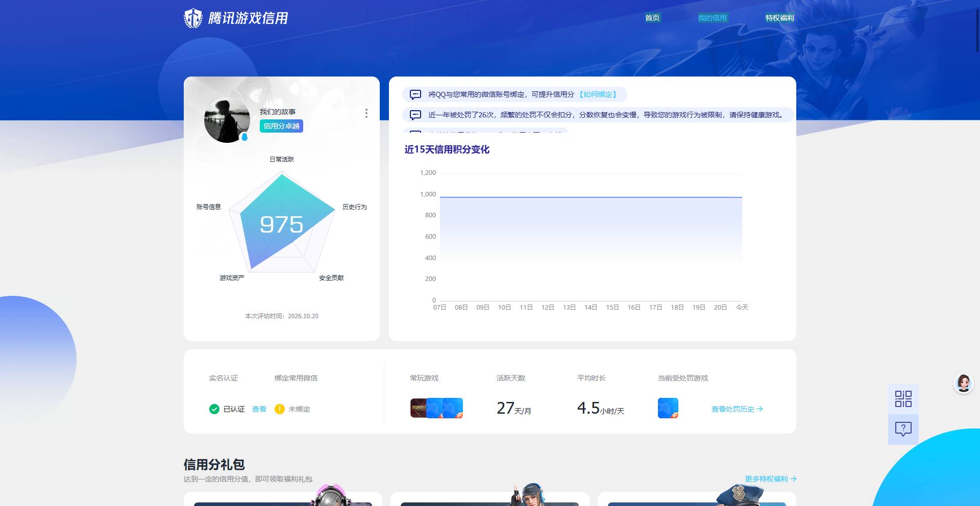
Task: Click the username 我们的故事
Action: point(278,112)
